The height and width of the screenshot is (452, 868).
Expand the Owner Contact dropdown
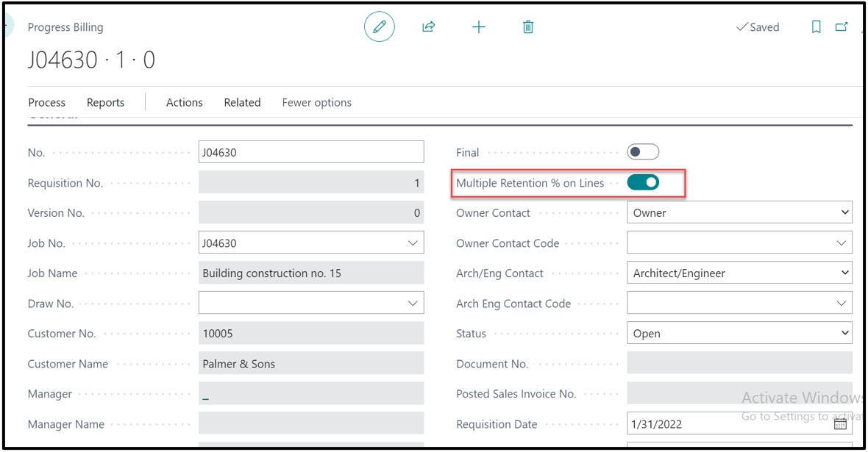click(x=844, y=213)
